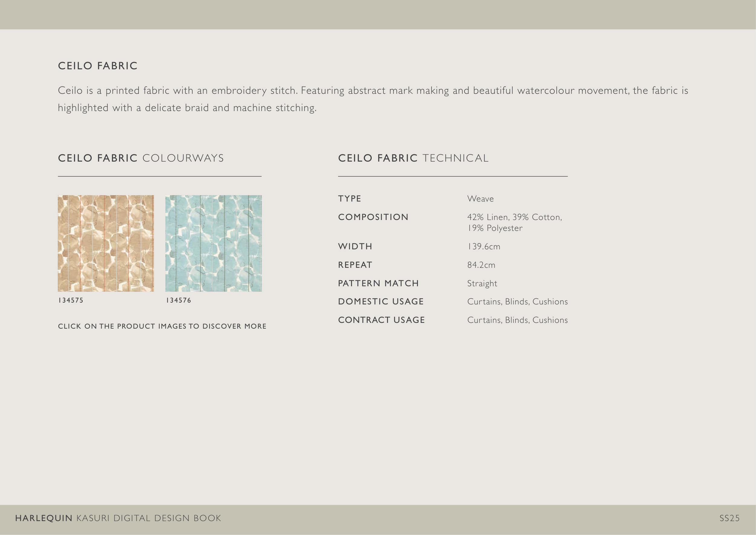This screenshot has height=535, width=756.
Task: Click the product code 134575 label
Action: [71, 300]
